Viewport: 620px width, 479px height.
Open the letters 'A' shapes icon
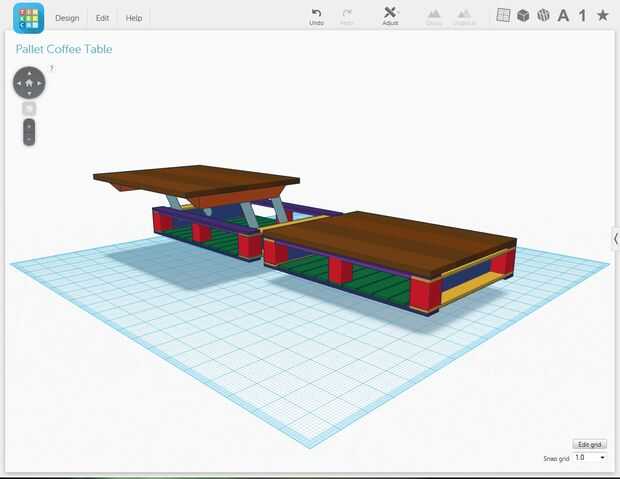pyautogui.click(x=563, y=16)
